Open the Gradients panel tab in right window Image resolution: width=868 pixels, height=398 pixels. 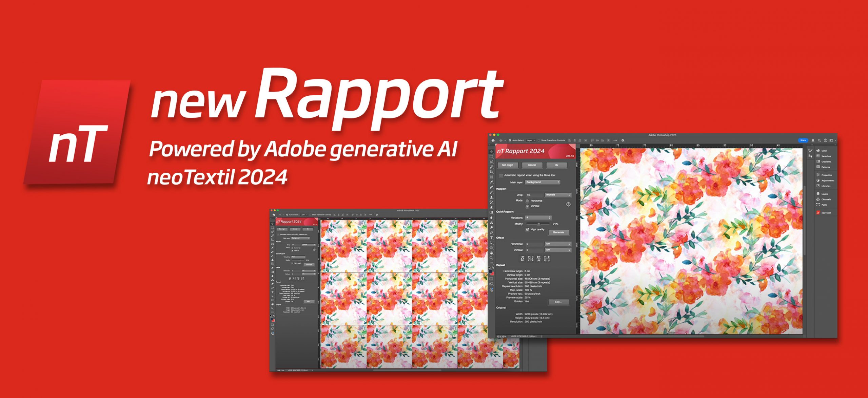tap(824, 162)
